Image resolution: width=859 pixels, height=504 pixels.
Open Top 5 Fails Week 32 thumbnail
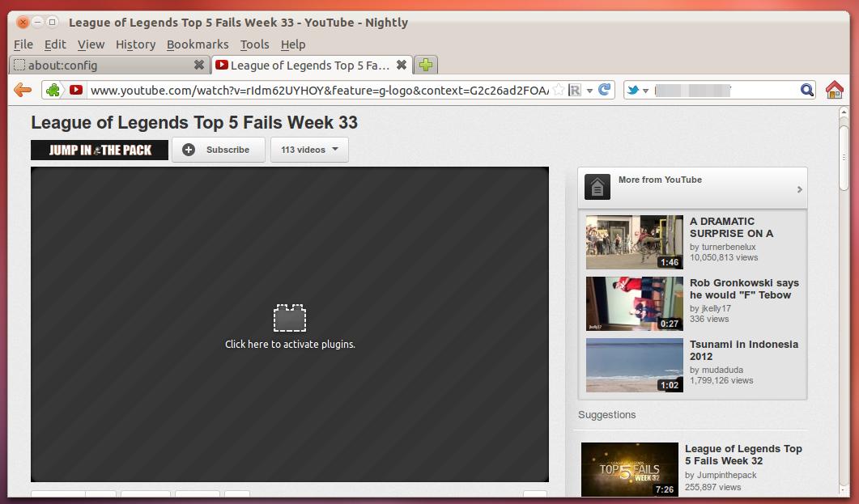[629, 469]
